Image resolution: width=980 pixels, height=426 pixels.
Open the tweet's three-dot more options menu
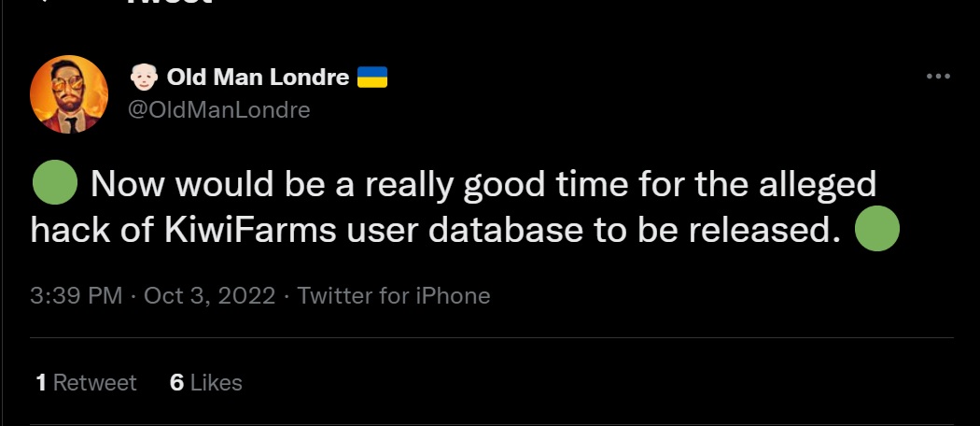point(937,77)
